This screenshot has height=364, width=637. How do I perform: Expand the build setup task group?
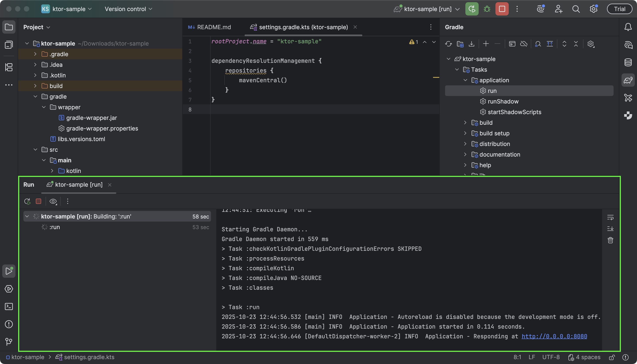pyautogui.click(x=465, y=133)
